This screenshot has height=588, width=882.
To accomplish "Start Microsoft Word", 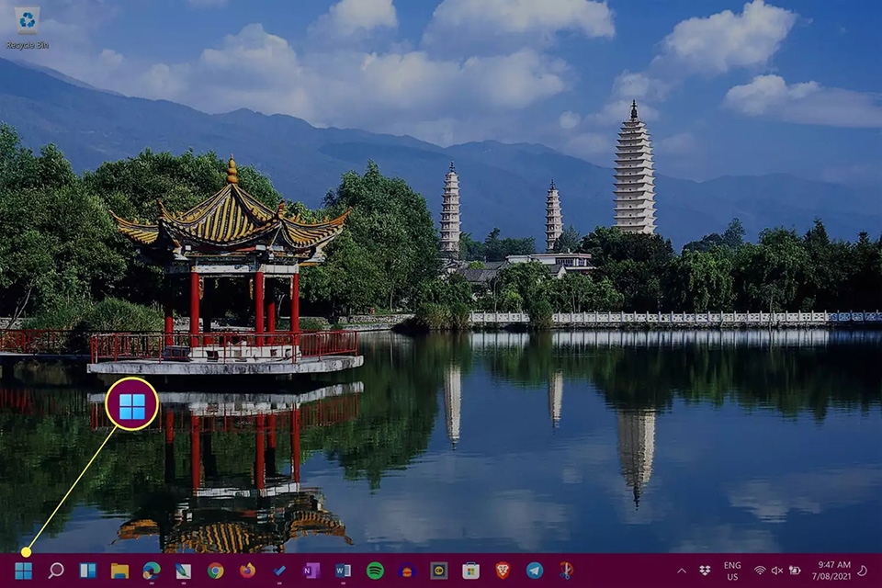I will click(342, 571).
